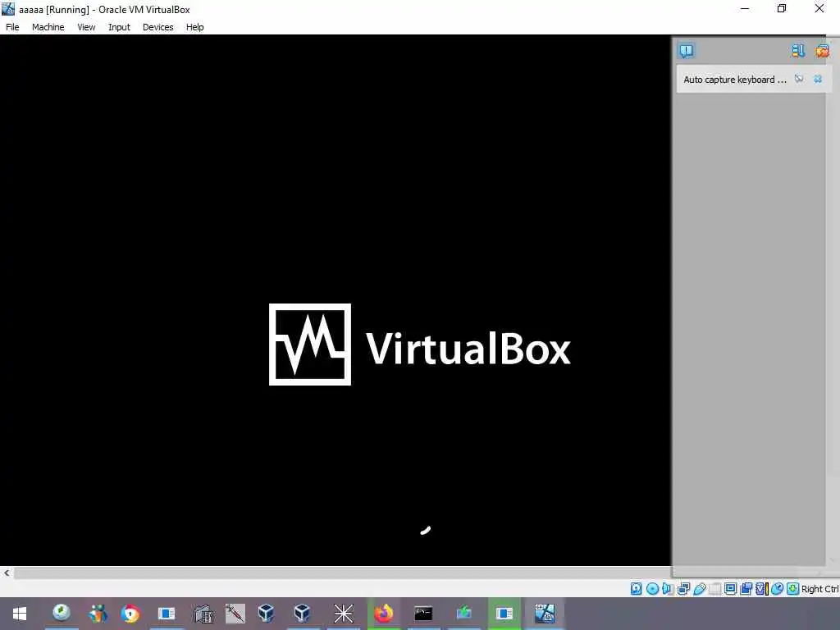Open the Input menu
The height and width of the screenshot is (630, 840).
click(119, 27)
